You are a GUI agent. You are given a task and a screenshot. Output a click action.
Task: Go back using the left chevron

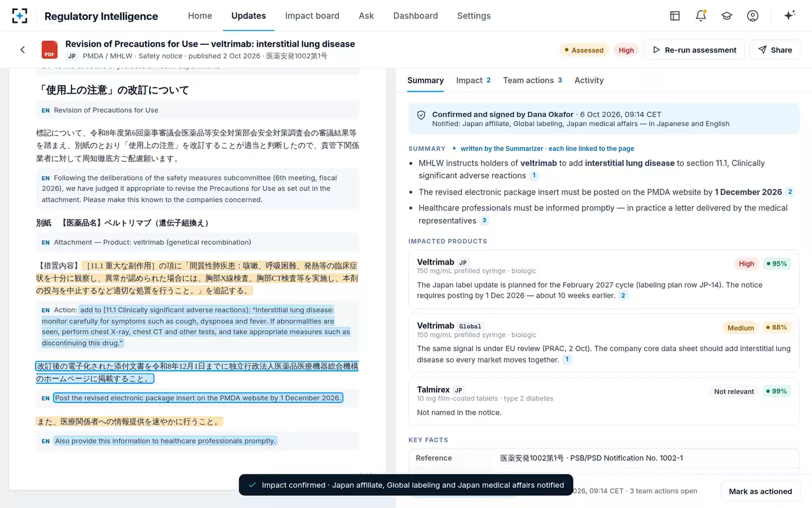point(23,50)
